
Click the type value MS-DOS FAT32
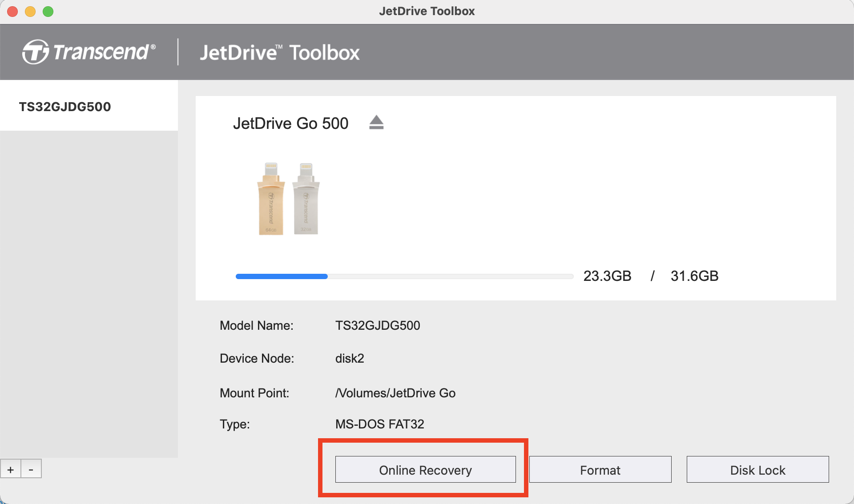pos(379,424)
